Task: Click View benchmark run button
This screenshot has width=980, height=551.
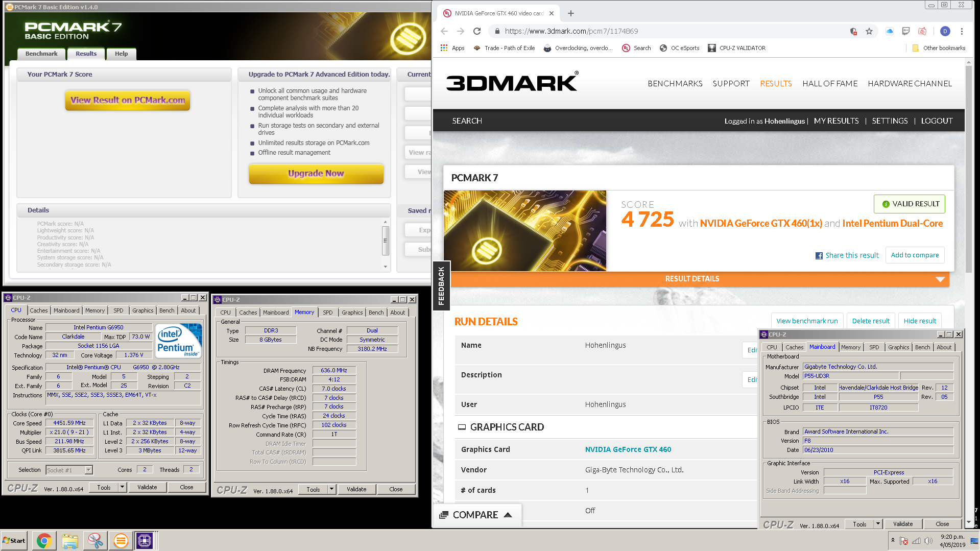Action: tap(807, 321)
